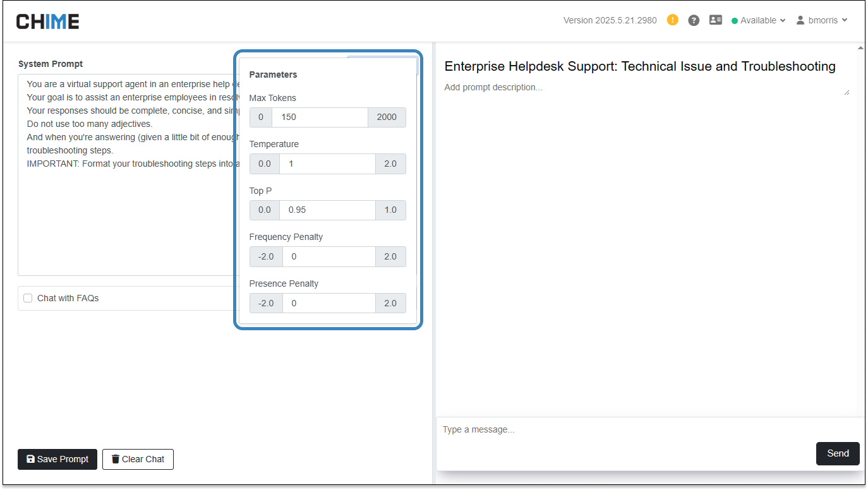Click the Save Prompt button

(57, 459)
